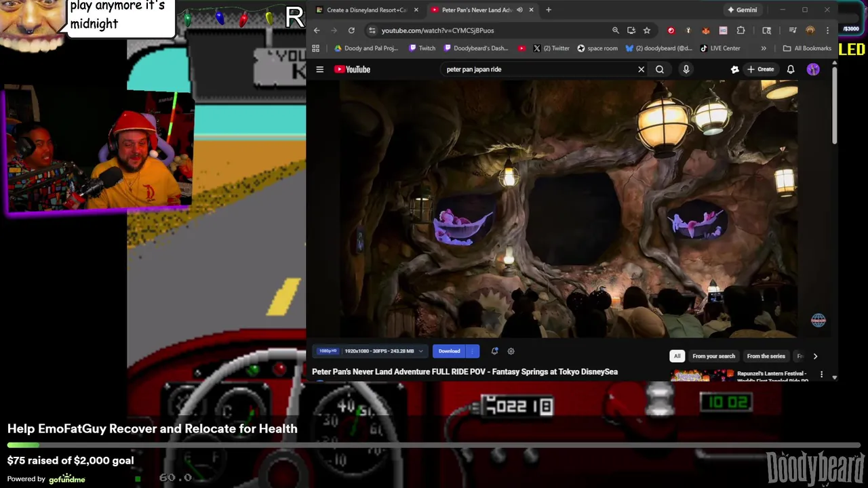Open the YouTube hamburger guide menu
Screen dimensions: 868x488
coord(320,69)
